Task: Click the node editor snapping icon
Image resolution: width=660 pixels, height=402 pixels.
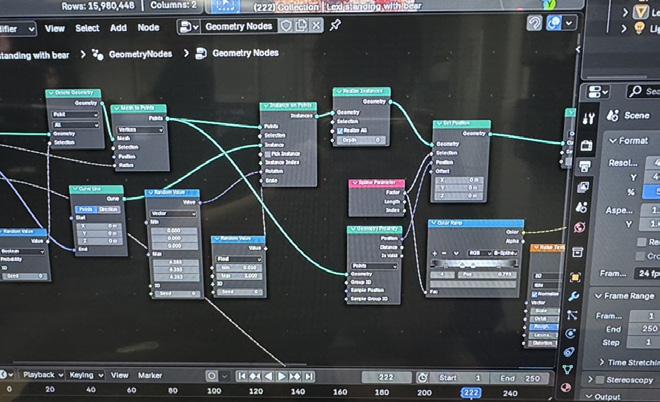Action: pos(534,23)
